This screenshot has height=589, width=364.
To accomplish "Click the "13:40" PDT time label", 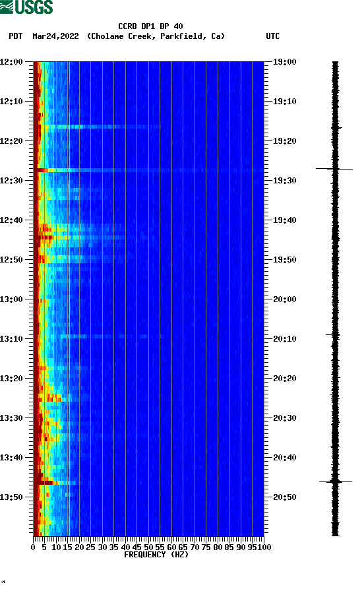I will pyautogui.click(x=11, y=458).
